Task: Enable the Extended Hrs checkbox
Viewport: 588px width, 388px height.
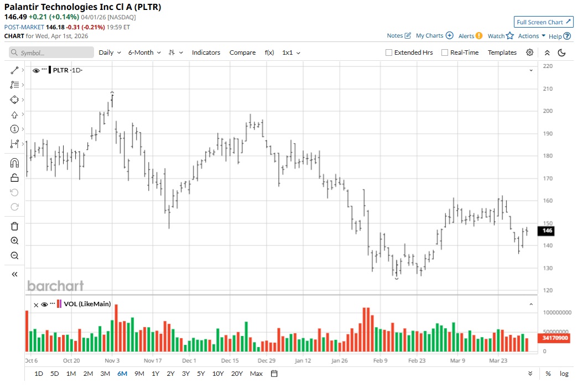Action: (389, 53)
